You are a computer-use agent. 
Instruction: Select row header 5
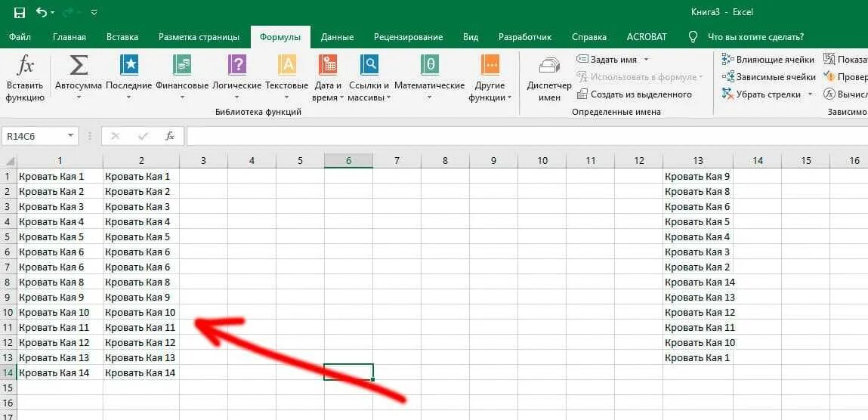8,237
